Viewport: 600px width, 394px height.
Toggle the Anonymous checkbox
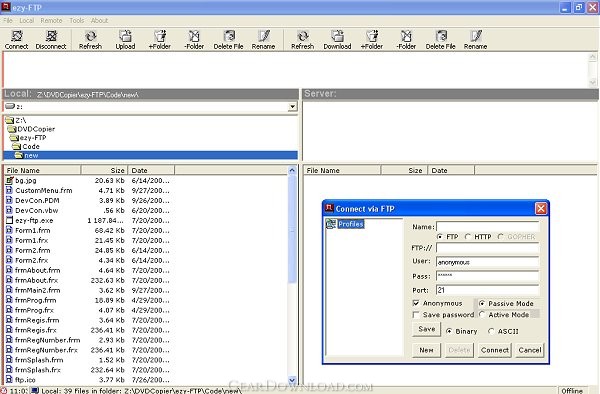click(x=416, y=303)
